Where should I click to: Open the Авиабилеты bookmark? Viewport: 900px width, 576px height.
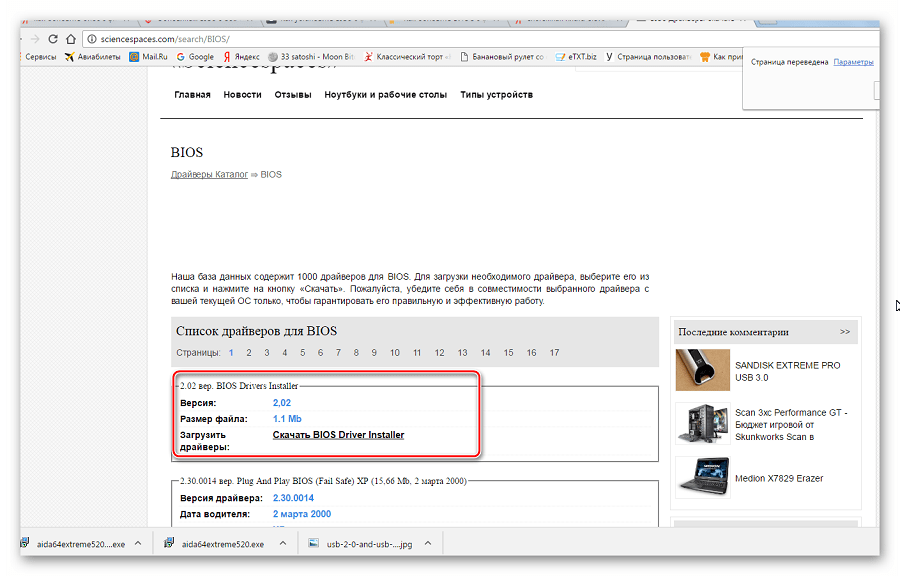[92, 57]
